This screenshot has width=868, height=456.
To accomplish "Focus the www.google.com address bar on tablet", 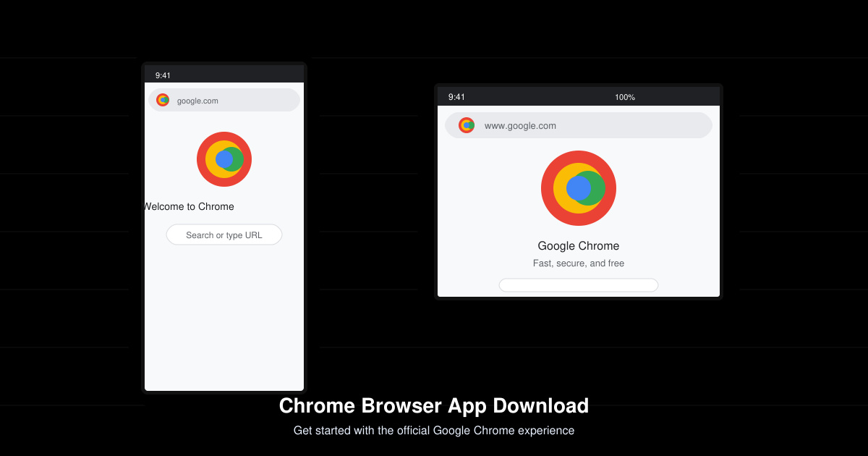I will click(579, 125).
